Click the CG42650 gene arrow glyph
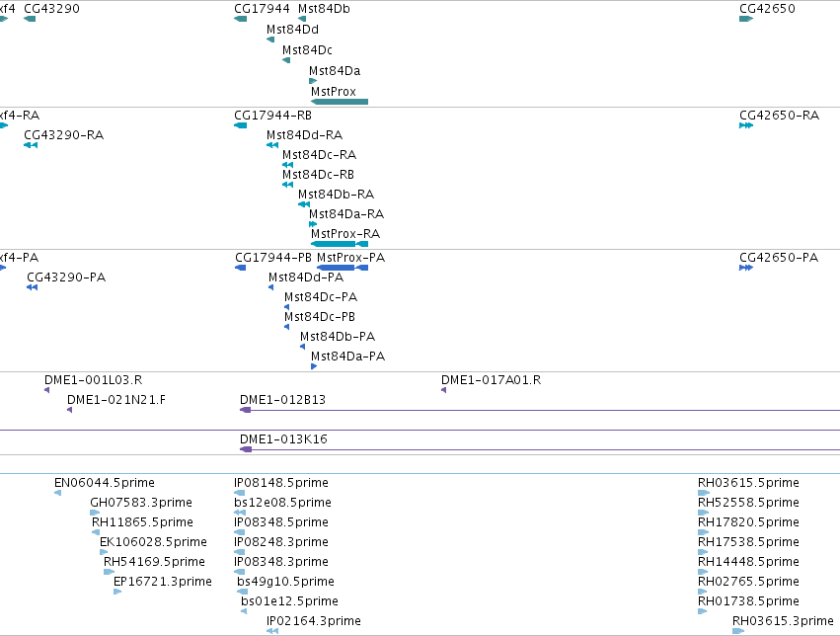The height and width of the screenshot is (636, 840). click(x=746, y=19)
